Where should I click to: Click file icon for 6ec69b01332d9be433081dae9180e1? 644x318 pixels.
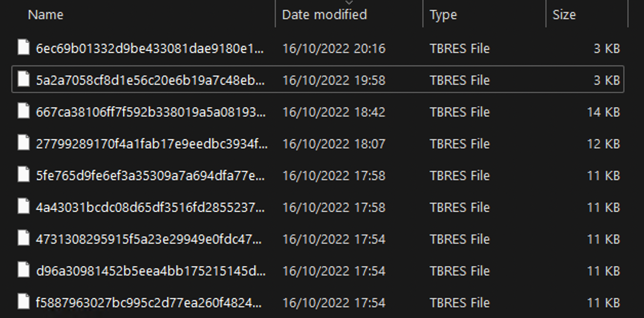(24, 48)
